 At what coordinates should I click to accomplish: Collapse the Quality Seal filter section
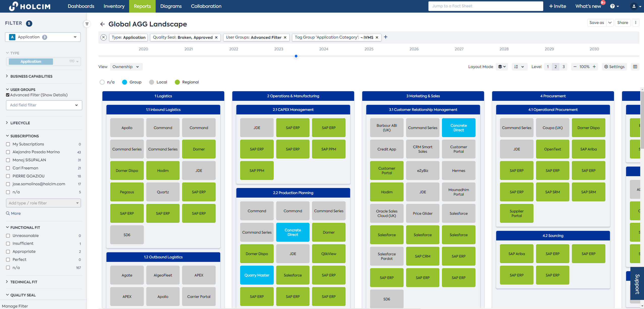[21, 295]
